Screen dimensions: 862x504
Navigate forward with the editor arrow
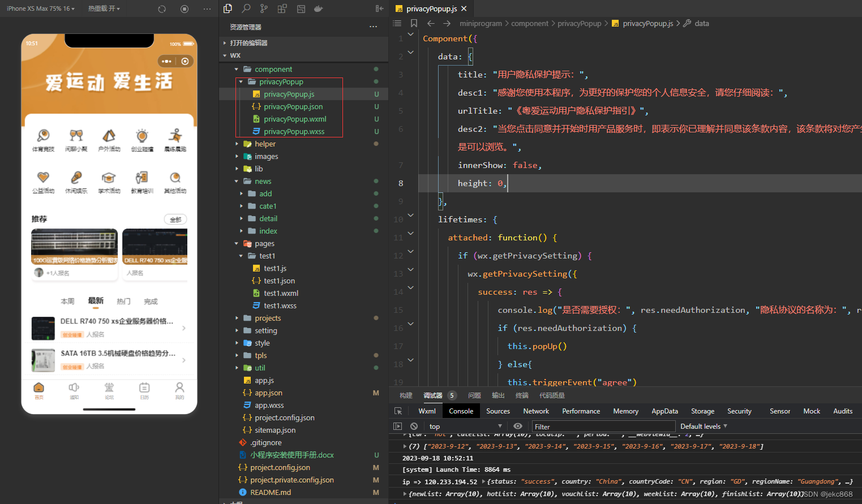447,23
